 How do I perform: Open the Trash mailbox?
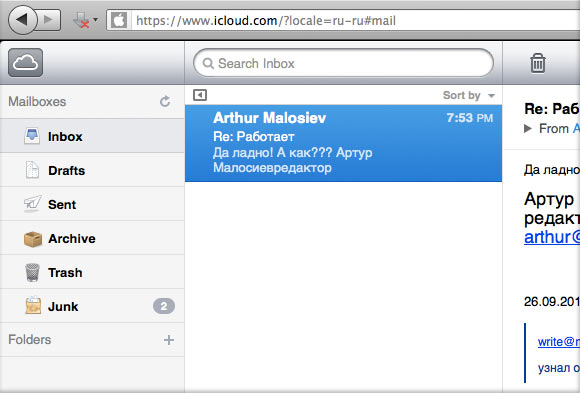click(x=92, y=272)
